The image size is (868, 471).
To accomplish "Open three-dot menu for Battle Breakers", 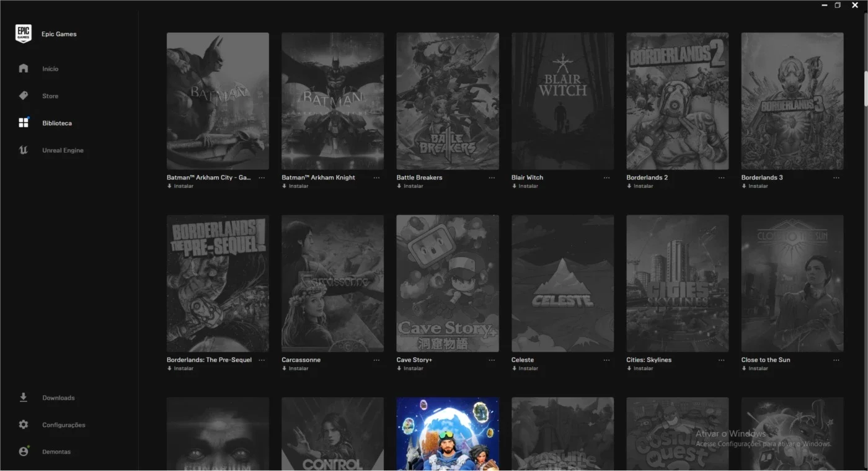I will [492, 178].
